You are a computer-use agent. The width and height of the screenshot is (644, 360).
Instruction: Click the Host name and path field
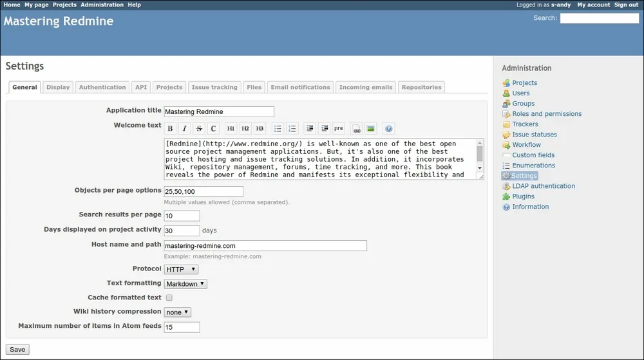pyautogui.click(x=265, y=245)
